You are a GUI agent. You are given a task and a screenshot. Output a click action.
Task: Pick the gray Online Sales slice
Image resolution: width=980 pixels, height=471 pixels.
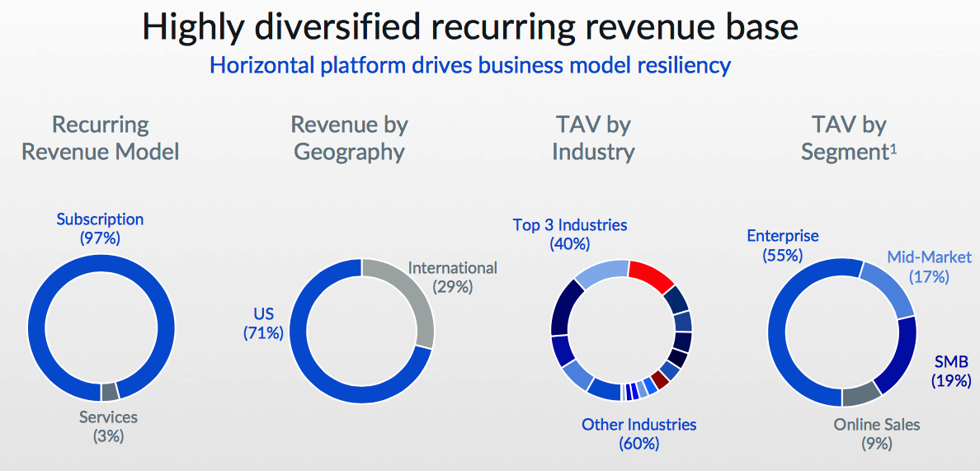(x=861, y=395)
